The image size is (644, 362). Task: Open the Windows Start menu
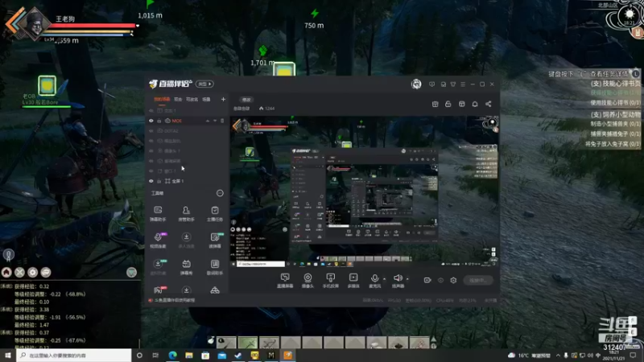[8, 355]
